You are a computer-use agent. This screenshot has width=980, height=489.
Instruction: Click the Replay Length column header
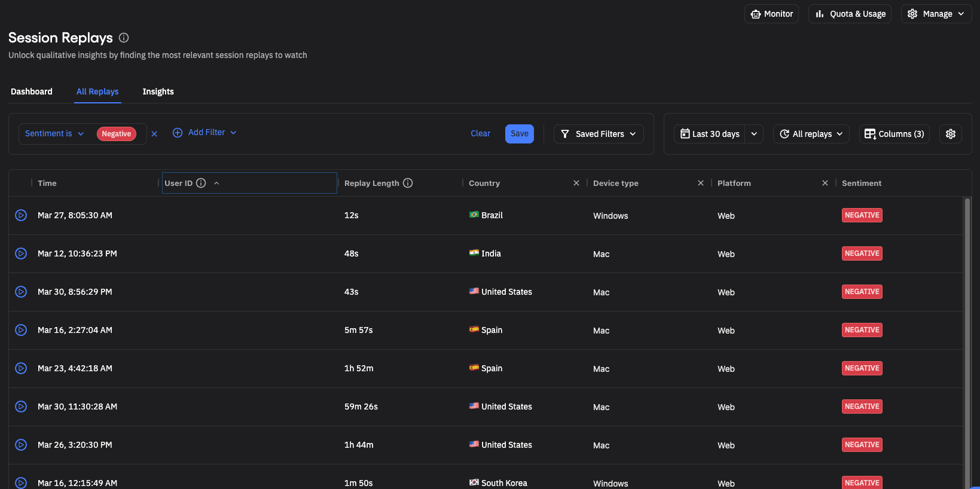[x=372, y=183]
